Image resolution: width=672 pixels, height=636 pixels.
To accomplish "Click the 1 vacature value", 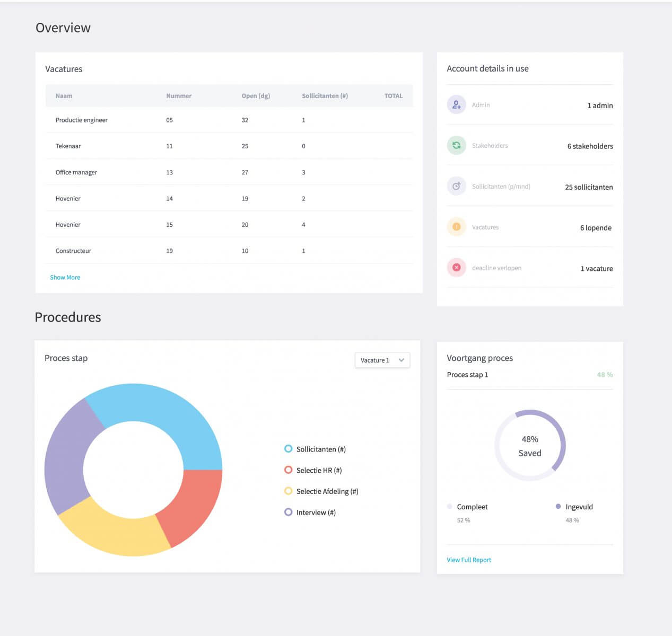I will (597, 269).
